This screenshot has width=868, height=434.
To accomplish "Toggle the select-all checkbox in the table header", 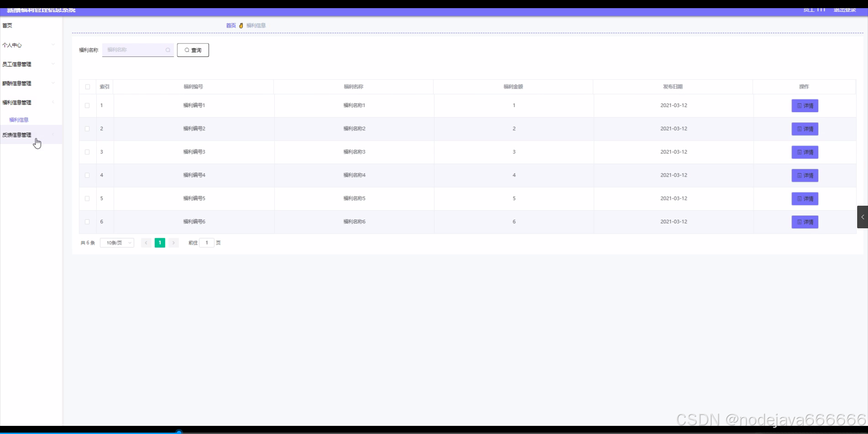I will [88, 87].
